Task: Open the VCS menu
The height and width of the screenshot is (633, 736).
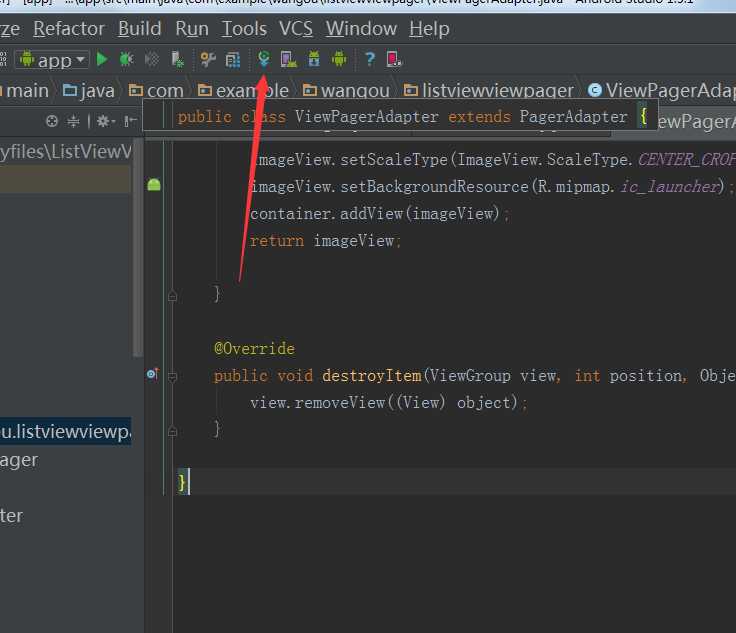Action: point(296,29)
